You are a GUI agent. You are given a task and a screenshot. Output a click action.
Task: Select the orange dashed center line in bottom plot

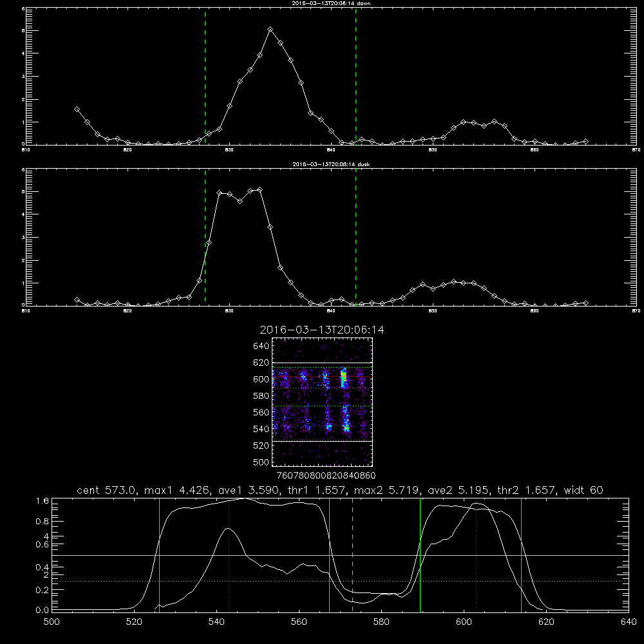[x=352, y=554]
